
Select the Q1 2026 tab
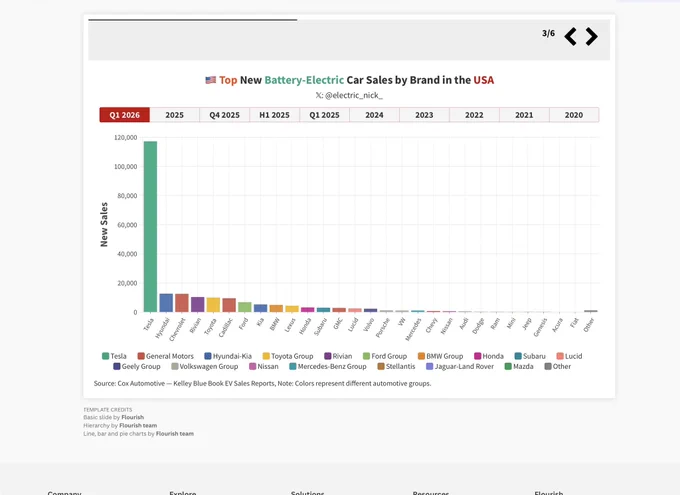tap(124, 115)
